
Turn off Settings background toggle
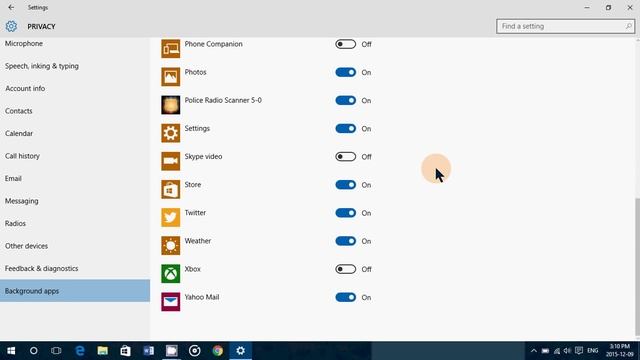345,129
